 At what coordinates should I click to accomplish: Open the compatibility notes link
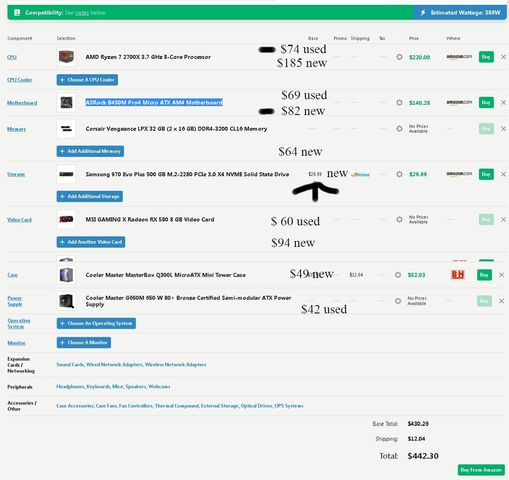tap(82, 13)
